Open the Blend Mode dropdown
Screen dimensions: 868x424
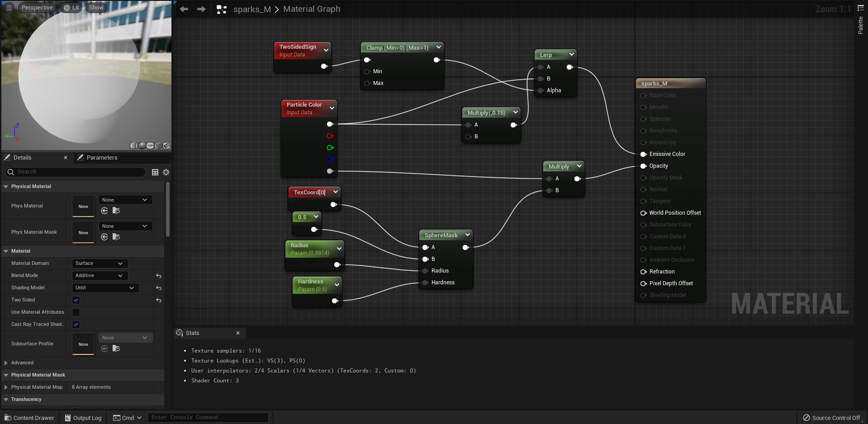pyautogui.click(x=100, y=276)
